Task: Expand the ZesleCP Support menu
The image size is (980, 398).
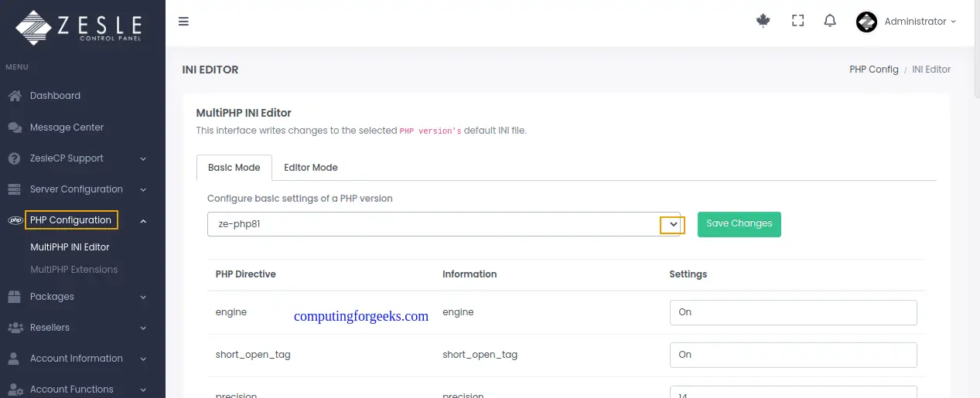Action: [67, 158]
